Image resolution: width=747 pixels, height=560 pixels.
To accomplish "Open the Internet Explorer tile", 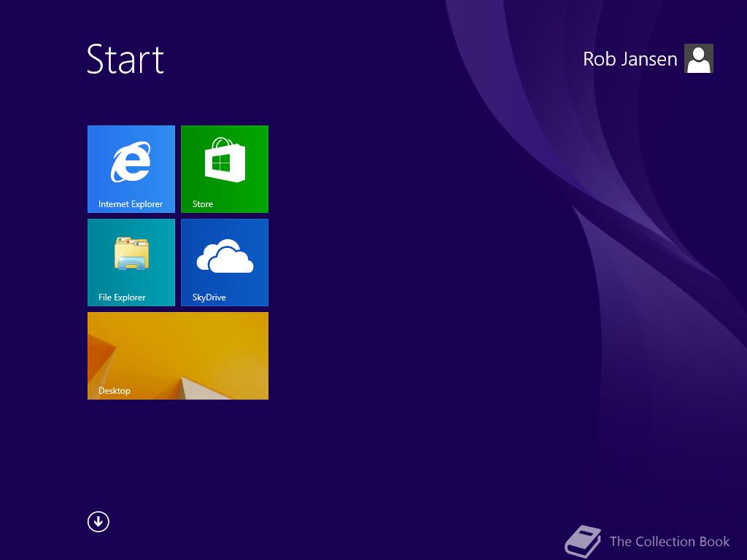I will [x=131, y=169].
